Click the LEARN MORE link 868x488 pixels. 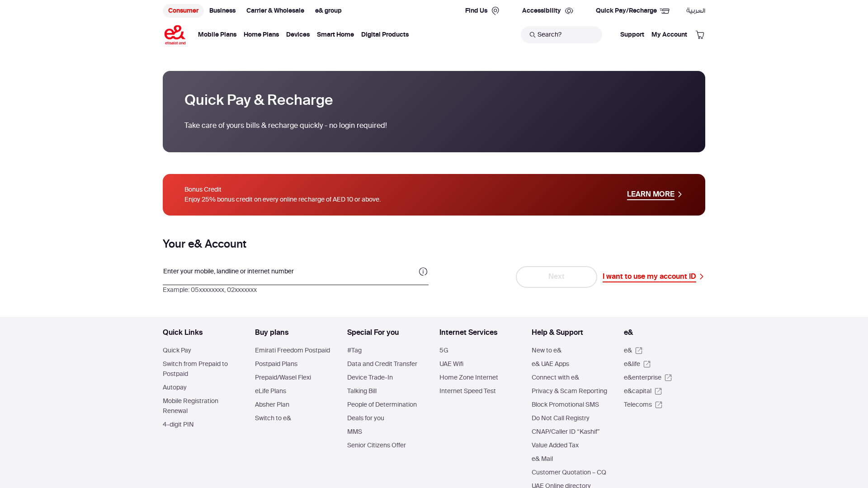click(651, 194)
